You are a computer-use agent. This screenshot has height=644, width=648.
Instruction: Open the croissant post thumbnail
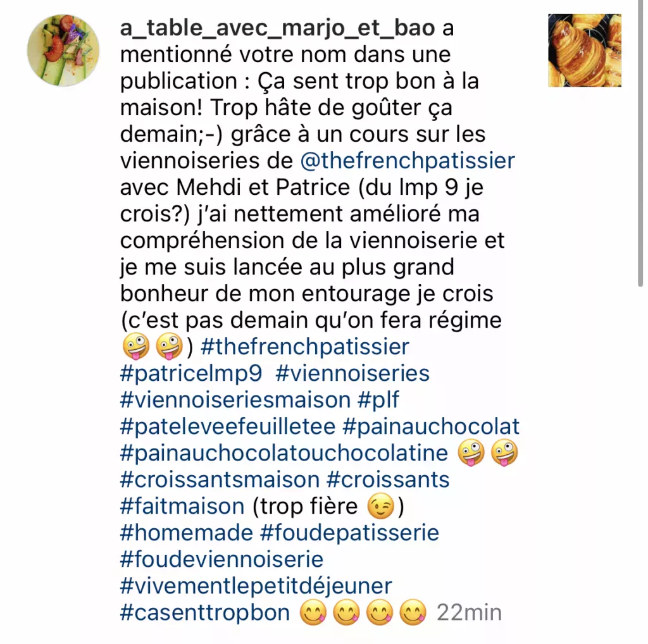[x=584, y=51]
